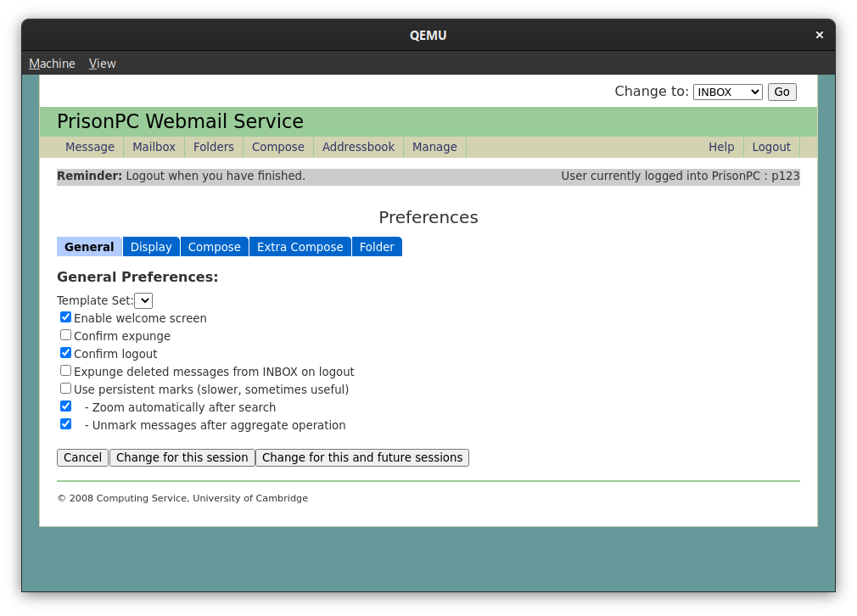Select the General preferences tab
The height and width of the screenshot is (616, 857).
(90, 247)
